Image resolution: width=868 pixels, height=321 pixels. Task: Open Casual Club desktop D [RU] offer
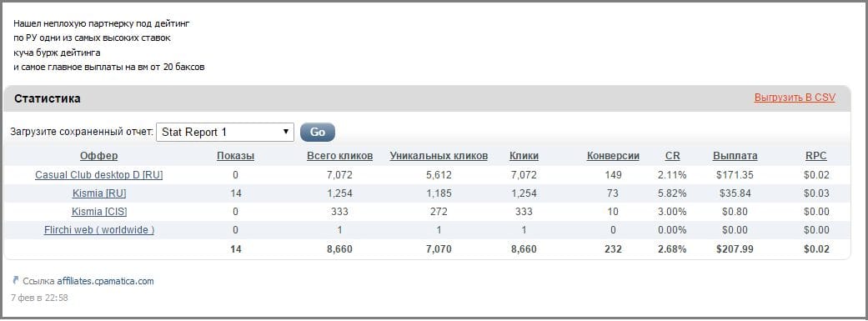[x=99, y=175]
